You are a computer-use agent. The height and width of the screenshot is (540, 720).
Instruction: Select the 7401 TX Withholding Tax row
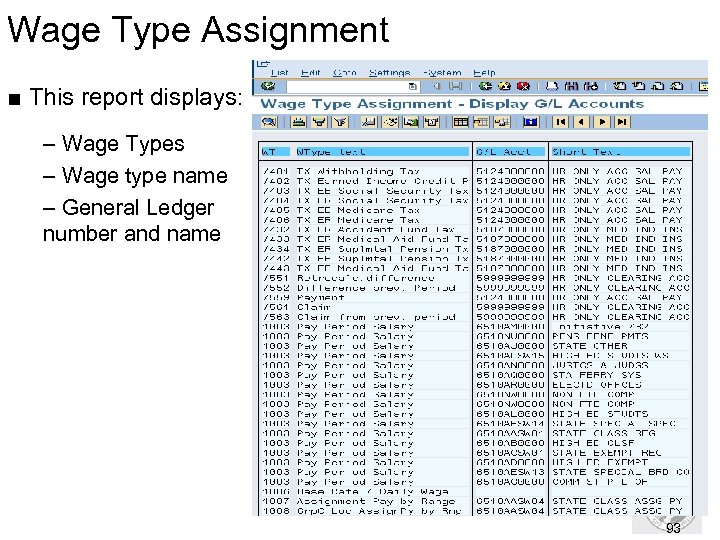[x=475, y=171]
